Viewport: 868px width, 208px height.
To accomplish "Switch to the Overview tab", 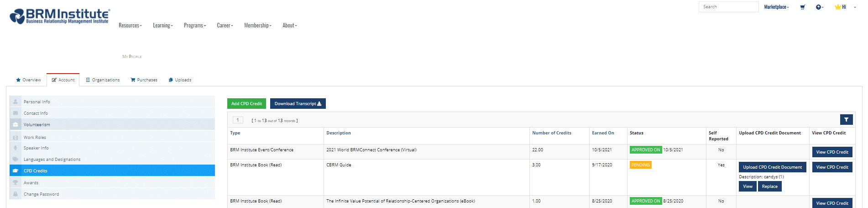I will 28,80.
